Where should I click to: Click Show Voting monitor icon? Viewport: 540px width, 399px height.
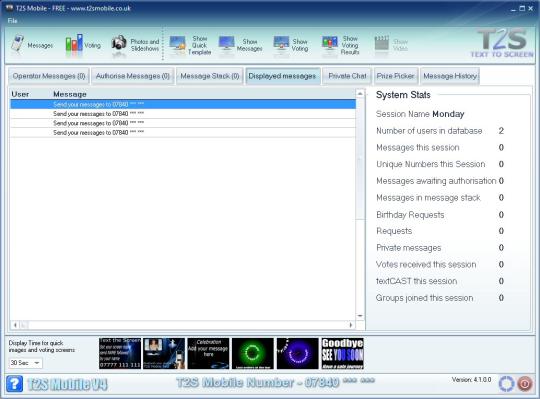click(x=281, y=44)
